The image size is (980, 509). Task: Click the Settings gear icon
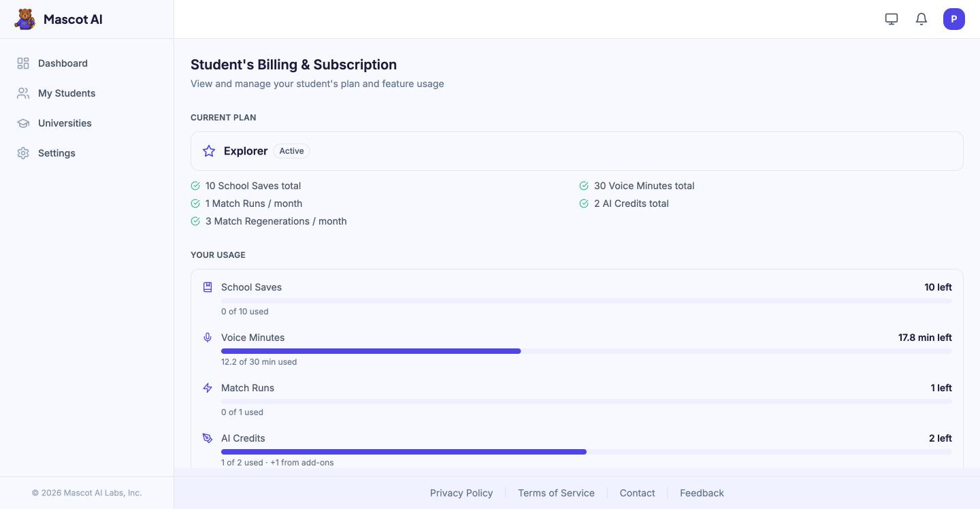[23, 153]
